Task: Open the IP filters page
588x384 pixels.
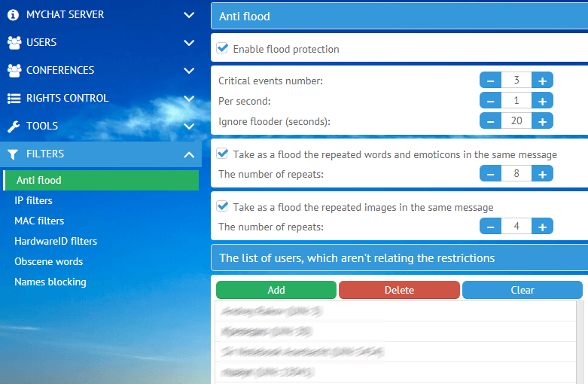Action: 34,200
